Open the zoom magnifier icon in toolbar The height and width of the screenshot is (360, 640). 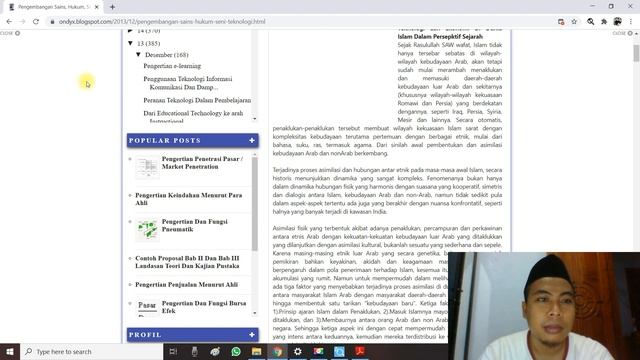click(591, 22)
